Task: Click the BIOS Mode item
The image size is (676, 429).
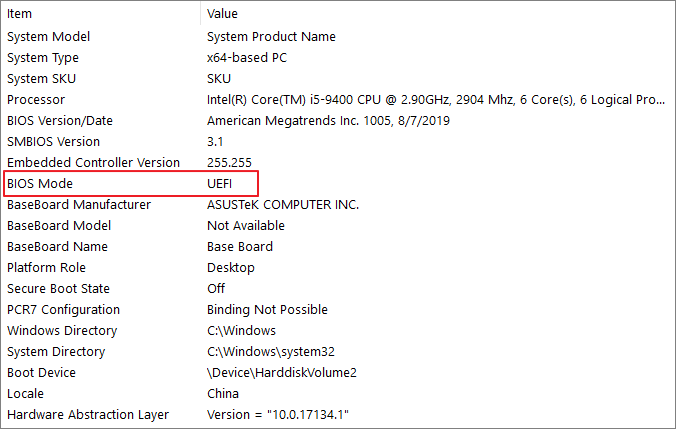Action: click(40, 184)
